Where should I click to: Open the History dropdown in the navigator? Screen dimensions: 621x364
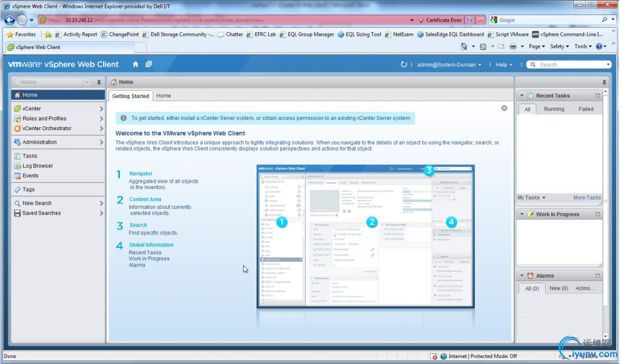click(87, 82)
